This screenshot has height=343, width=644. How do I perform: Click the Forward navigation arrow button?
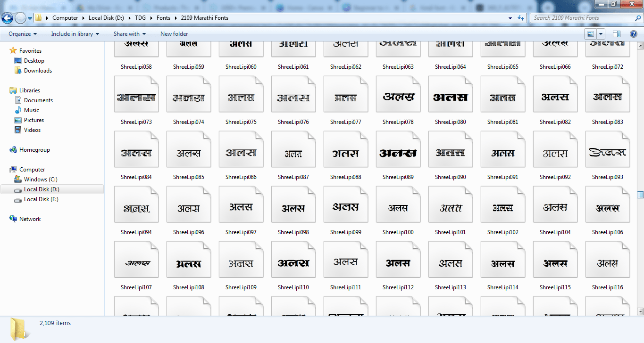point(20,18)
